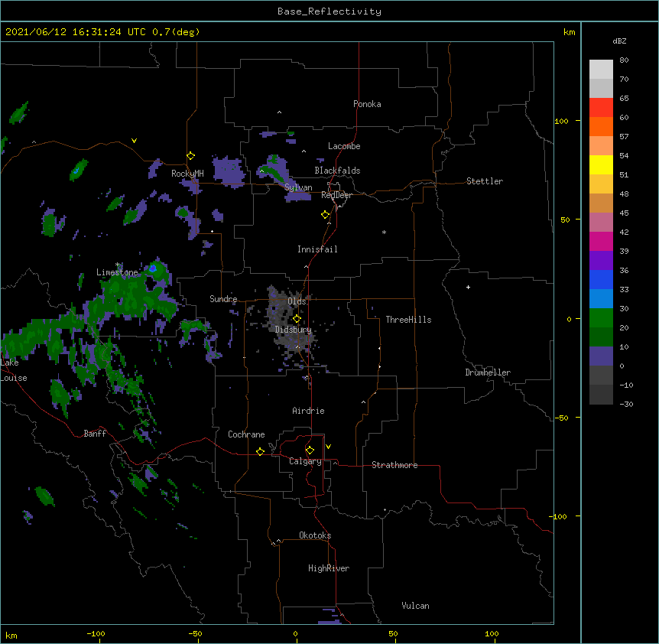Click the Louise label on the map's left edge

coord(14,378)
